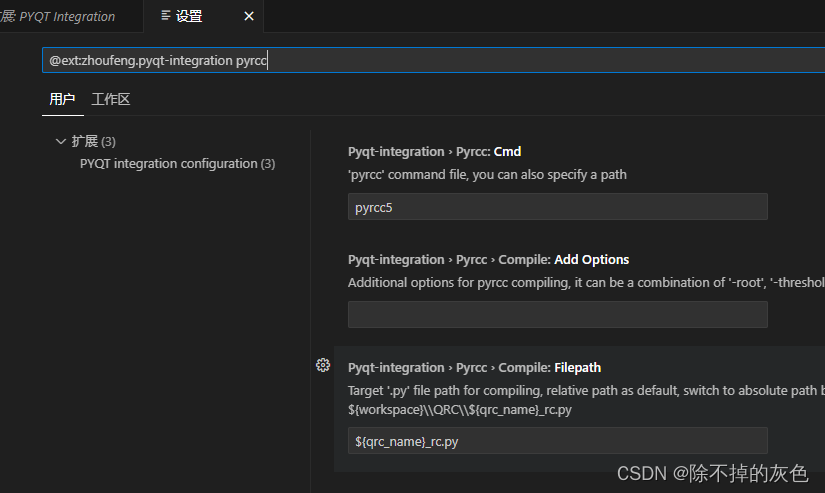This screenshot has height=493, width=825.
Task: Click the Additional options for pyrcc compiling description
Action: (x=586, y=283)
